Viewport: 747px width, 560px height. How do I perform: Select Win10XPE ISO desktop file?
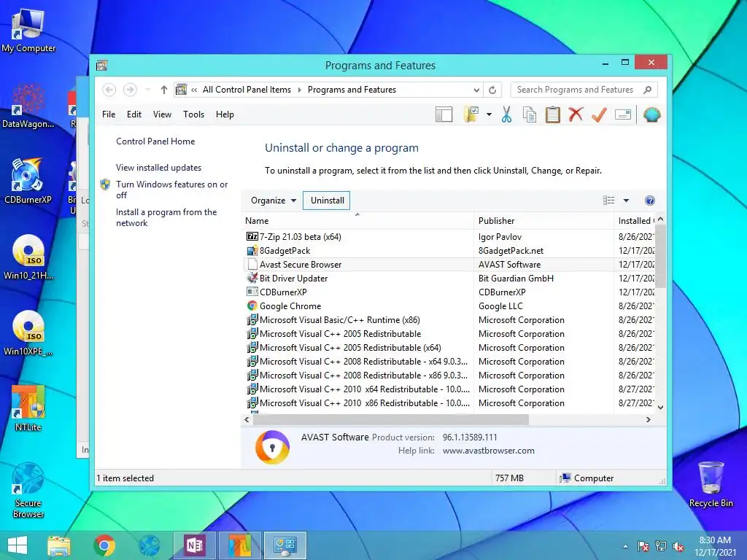pos(28,332)
